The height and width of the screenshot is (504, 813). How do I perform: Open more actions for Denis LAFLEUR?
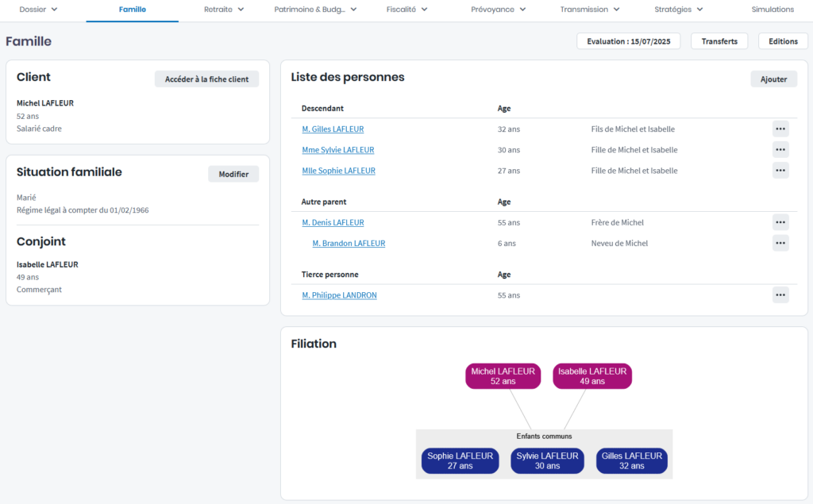point(780,222)
